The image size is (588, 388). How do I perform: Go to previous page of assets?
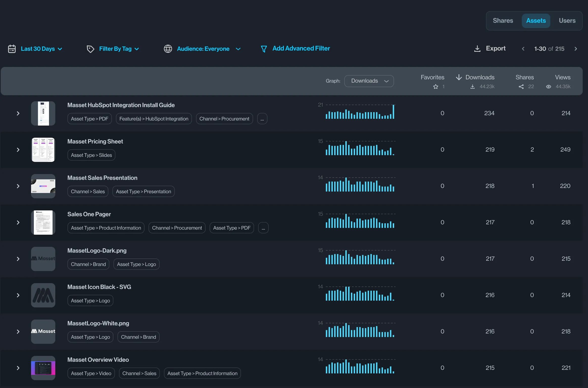523,49
